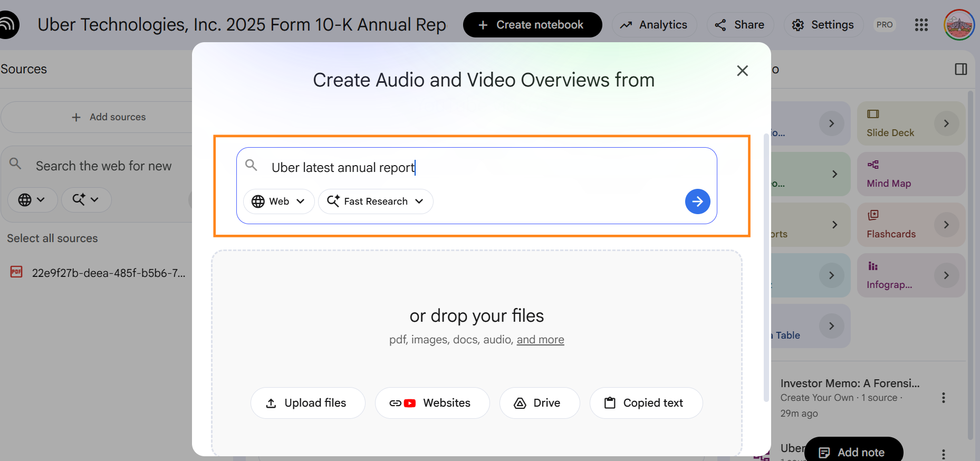Click the PDF icon of the source file

click(16, 272)
